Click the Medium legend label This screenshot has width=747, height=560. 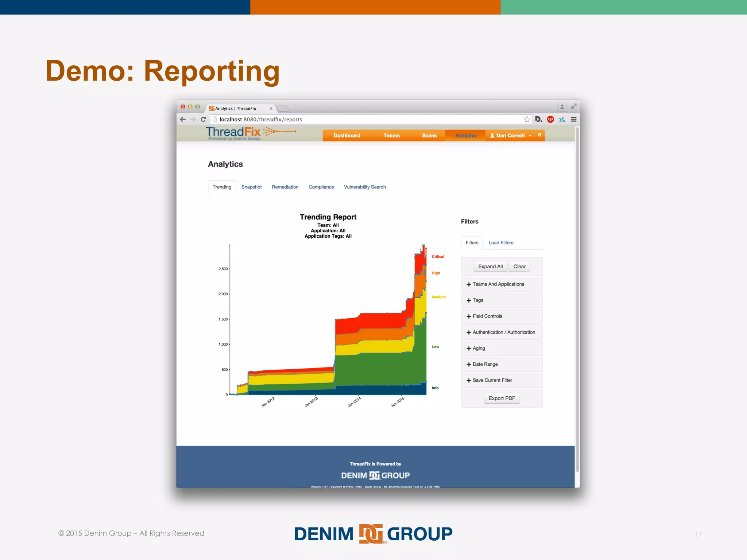(x=439, y=297)
